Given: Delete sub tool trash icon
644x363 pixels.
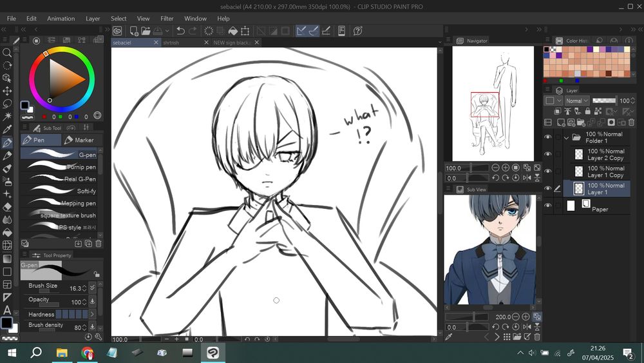Looking at the screenshot, I should pos(99,243).
